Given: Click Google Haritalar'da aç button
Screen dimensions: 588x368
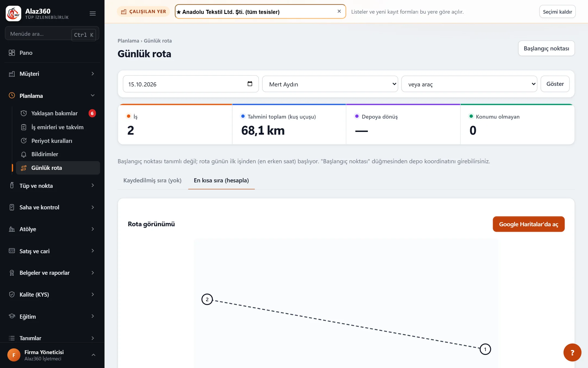Looking at the screenshot, I should [529, 224].
